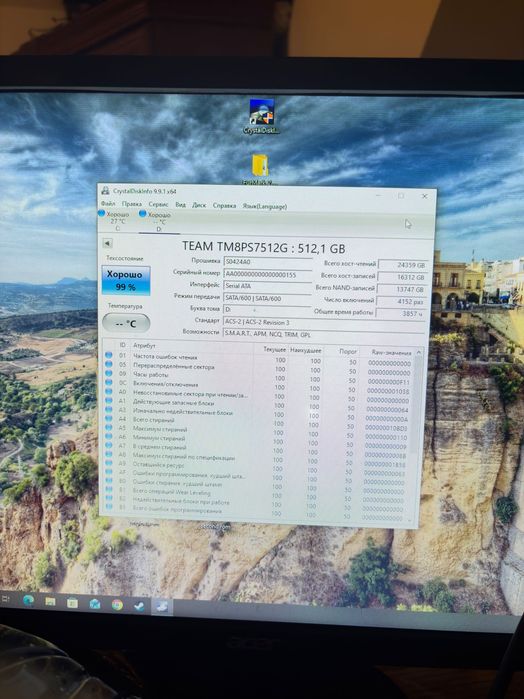Open the Файл menu
This screenshot has width=524, height=699.
pyautogui.click(x=108, y=204)
